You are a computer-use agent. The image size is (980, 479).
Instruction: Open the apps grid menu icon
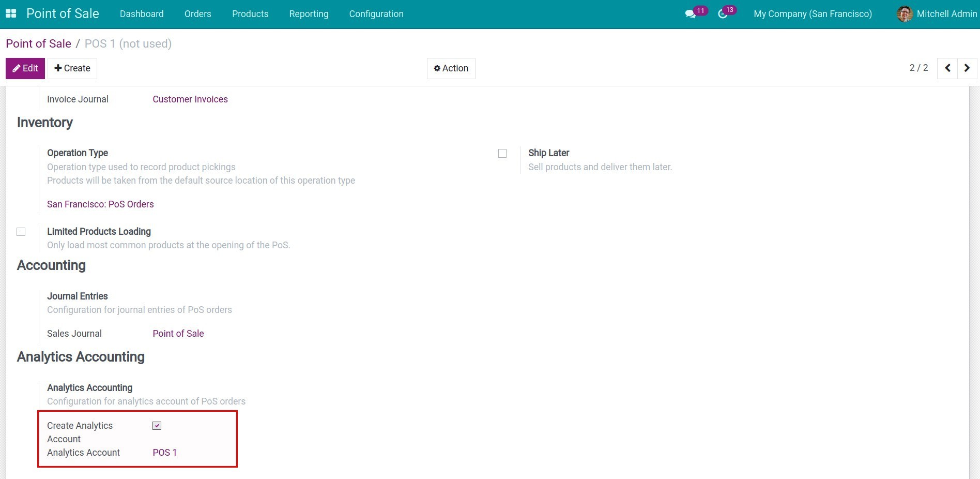pyautogui.click(x=10, y=13)
